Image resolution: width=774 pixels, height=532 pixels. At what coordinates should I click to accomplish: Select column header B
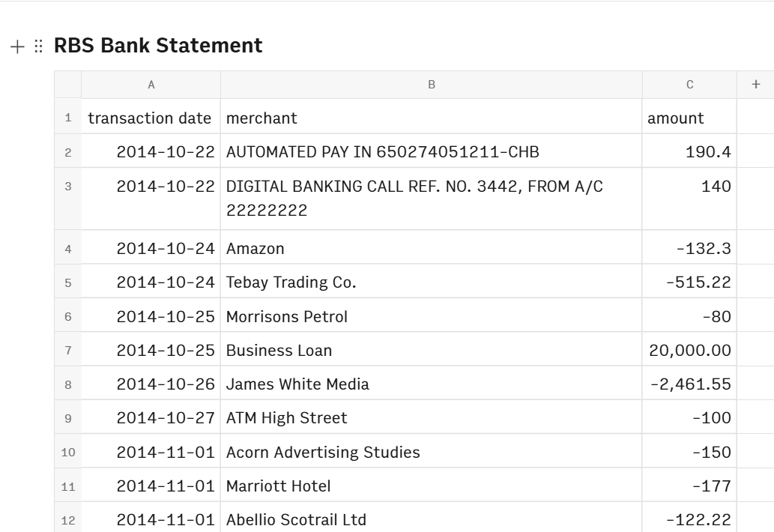[432, 84]
